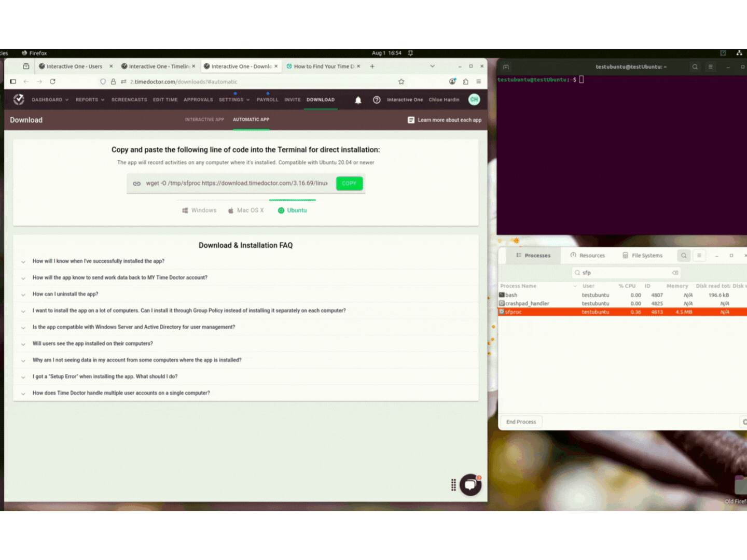Open Screencasts in navigation bar
The height and width of the screenshot is (560, 747).
(x=129, y=100)
